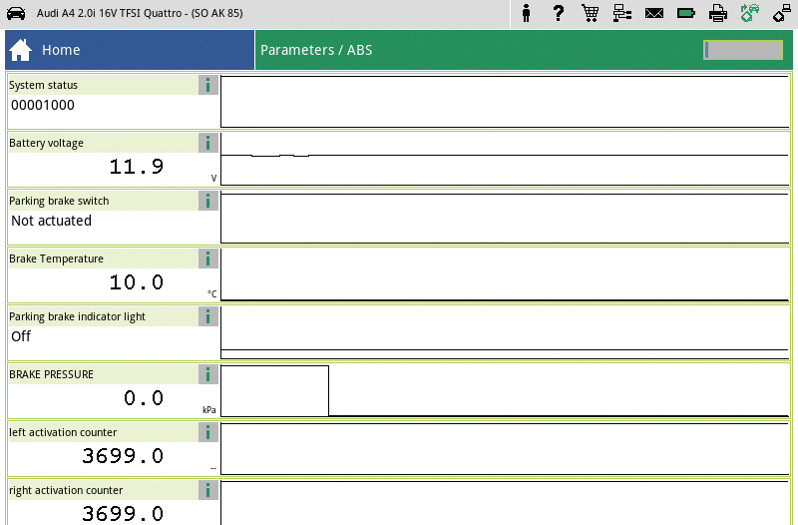This screenshot has height=525, width=798.
Task: Click the network tree structure icon
Action: (x=622, y=13)
